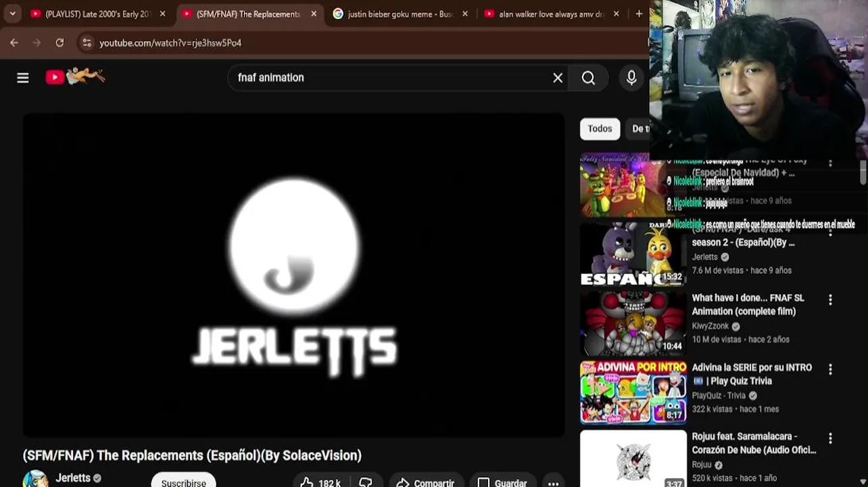Select the SFM/FNAF The Replacements tab

[x=249, y=14]
